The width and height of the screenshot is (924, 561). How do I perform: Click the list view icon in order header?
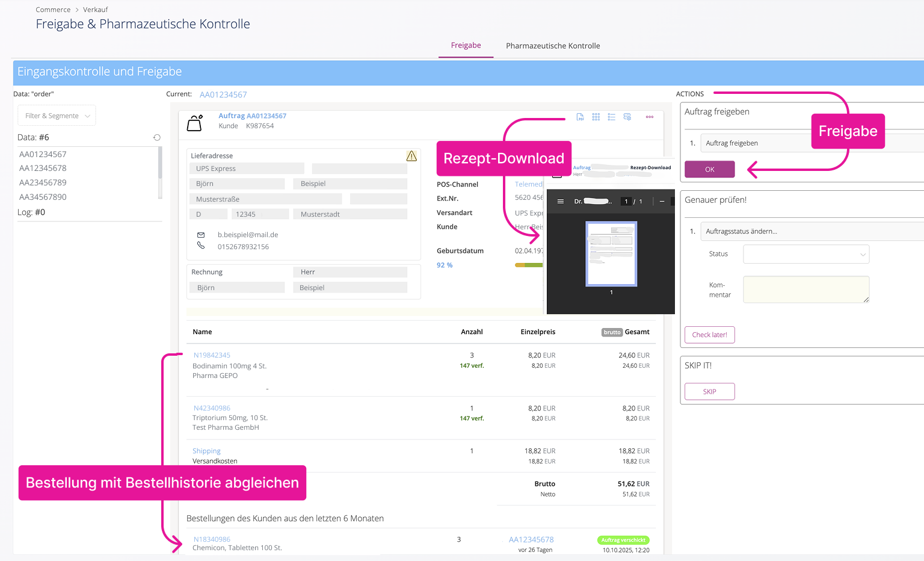pos(611,117)
